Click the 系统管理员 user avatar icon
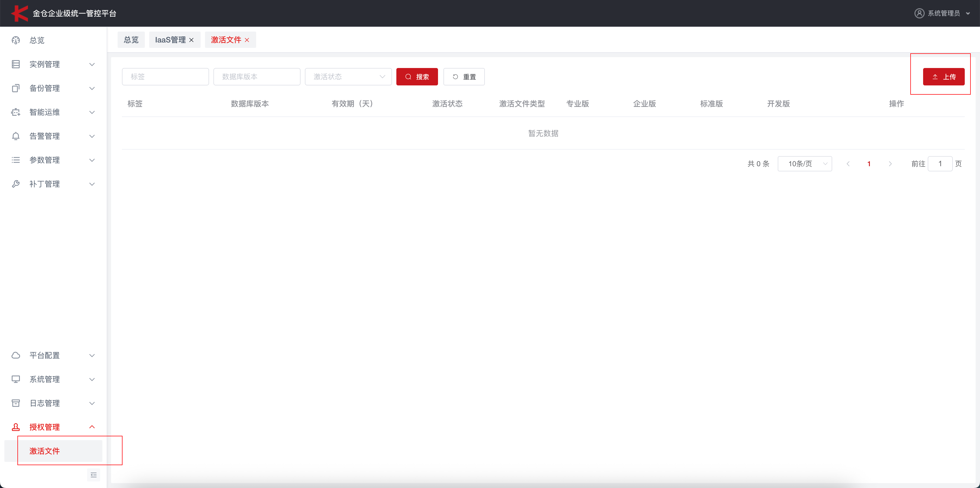This screenshot has width=980, height=488. (919, 13)
